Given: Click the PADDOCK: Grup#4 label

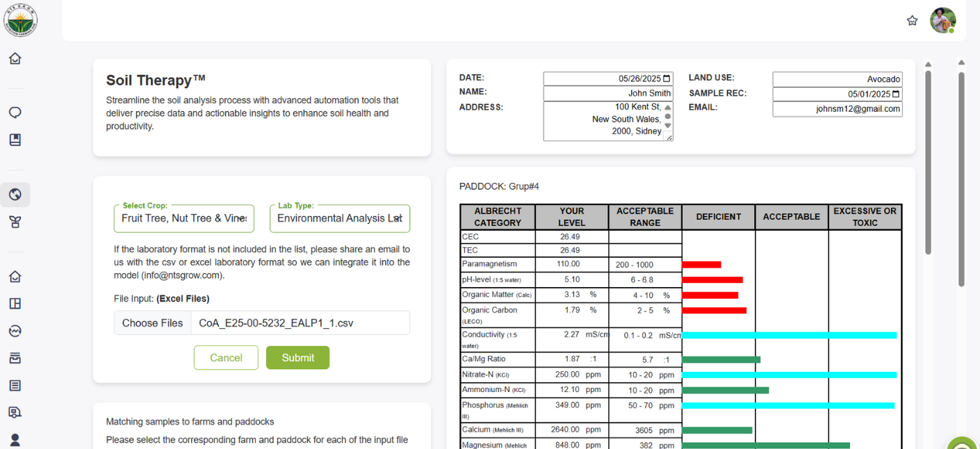Looking at the screenshot, I should [x=499, y=186].
